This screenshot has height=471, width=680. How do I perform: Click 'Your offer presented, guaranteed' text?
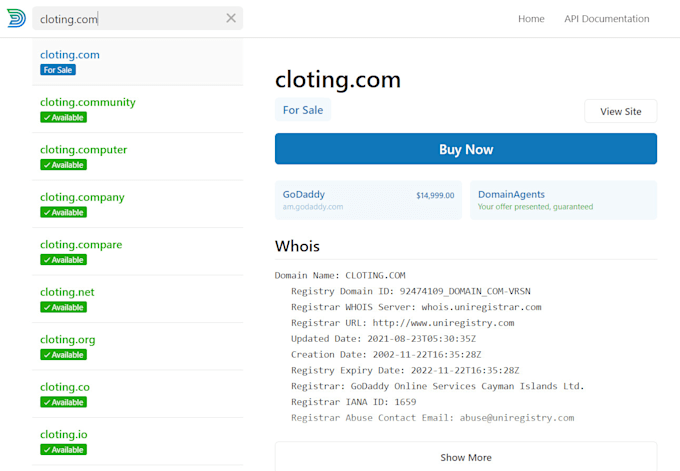point(535,207)
